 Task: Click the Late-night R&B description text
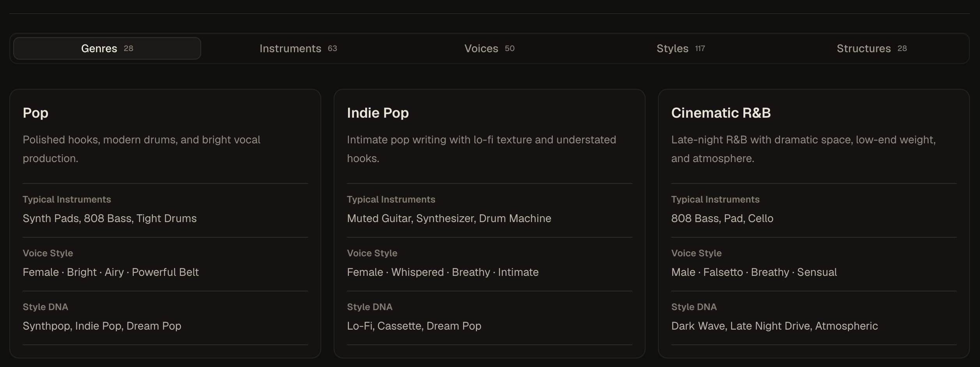tap(803, 149)
